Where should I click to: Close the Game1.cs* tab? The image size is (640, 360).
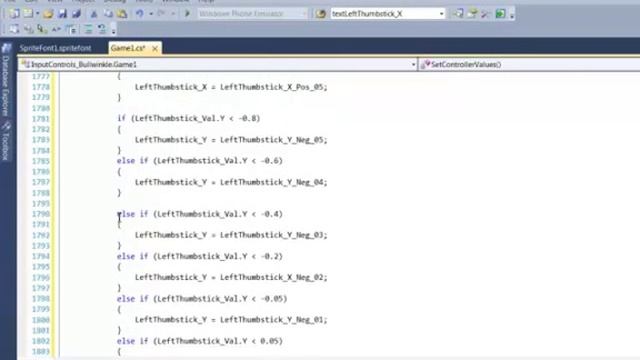[155, 49]
